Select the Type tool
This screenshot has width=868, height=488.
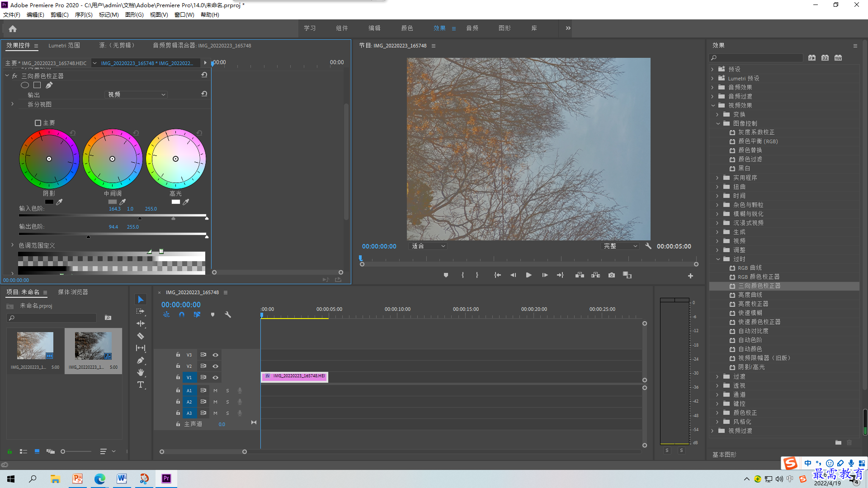click(141, 385)
